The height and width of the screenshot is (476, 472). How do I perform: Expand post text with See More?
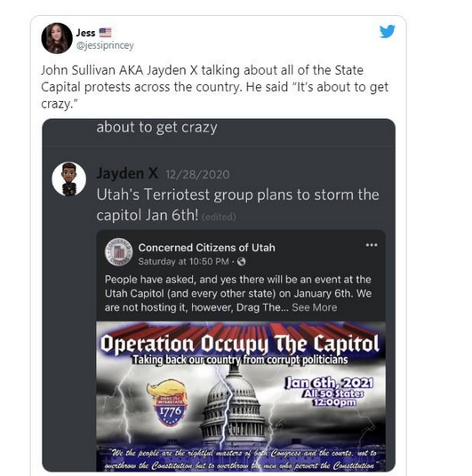pyautogui.click(x=315, y=307)
